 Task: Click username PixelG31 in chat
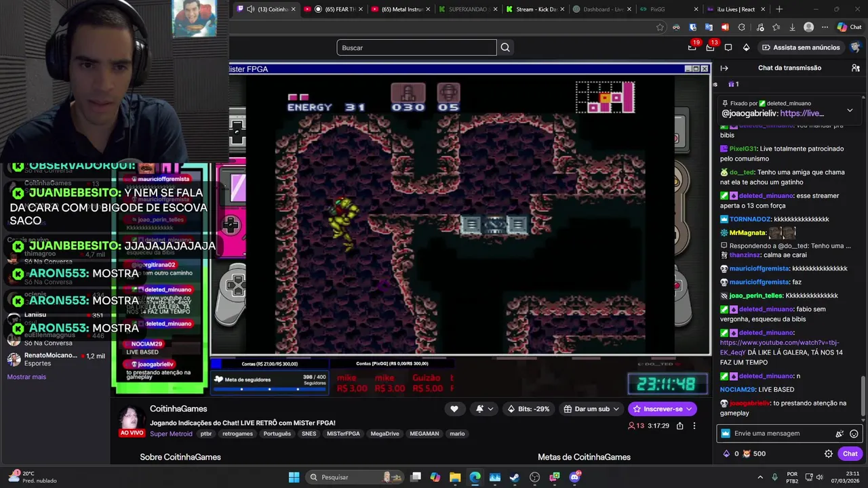[x=743, y=148]
